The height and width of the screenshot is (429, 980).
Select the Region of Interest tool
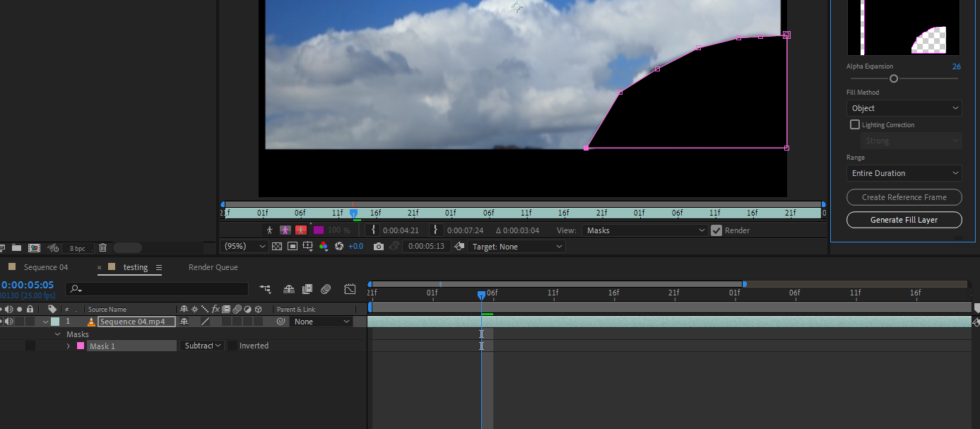pyautogui.click(x=292, y=246)
